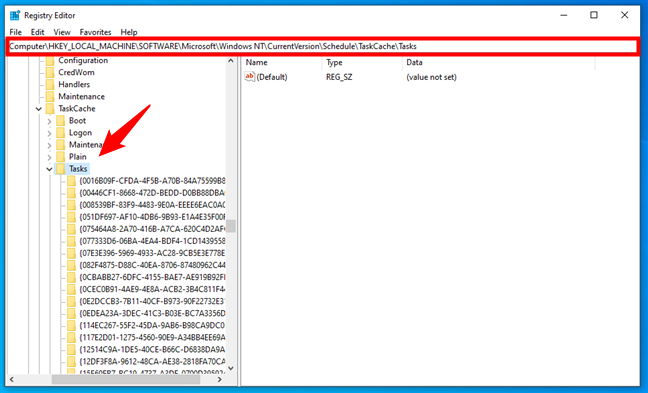Expand the Boot key

click(49, 121)
